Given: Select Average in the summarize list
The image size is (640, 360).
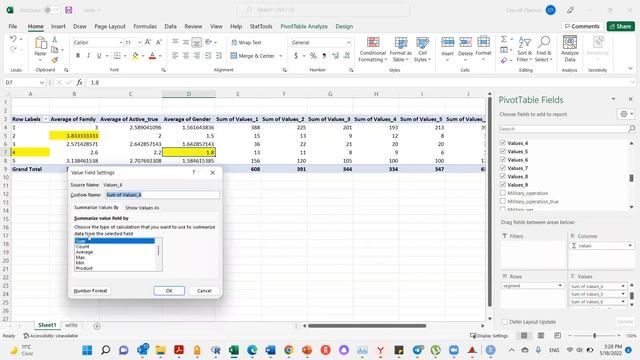Looking at the screenshot, I should click(84, 252).
